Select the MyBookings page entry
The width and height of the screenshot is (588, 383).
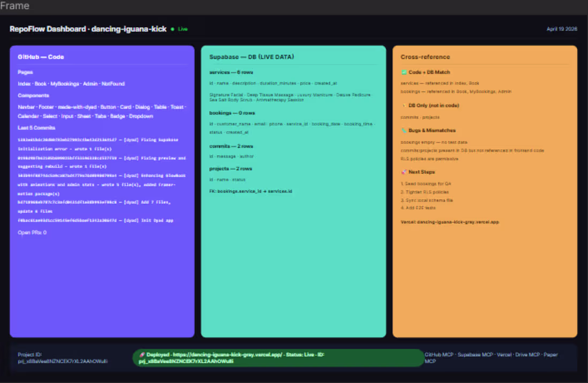tap(65, 83)
